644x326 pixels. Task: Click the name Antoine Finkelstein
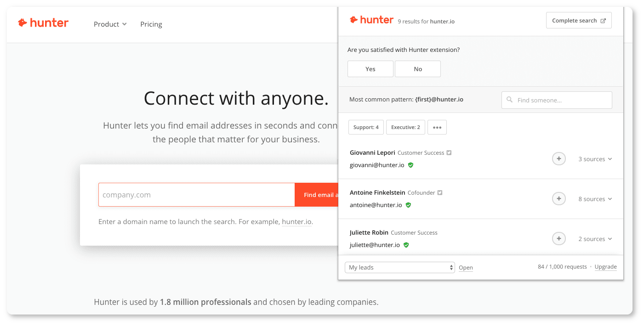377,193
